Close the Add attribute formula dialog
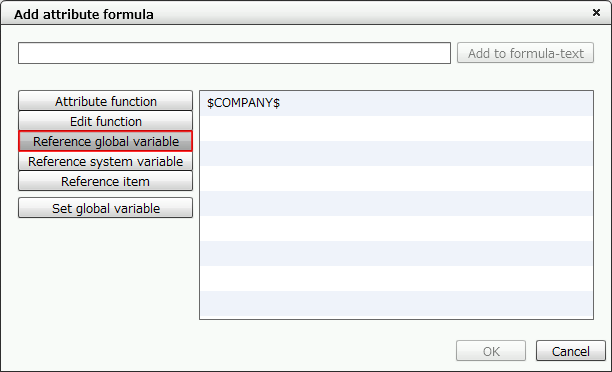612x372 pixels. (x=596, y=13)
